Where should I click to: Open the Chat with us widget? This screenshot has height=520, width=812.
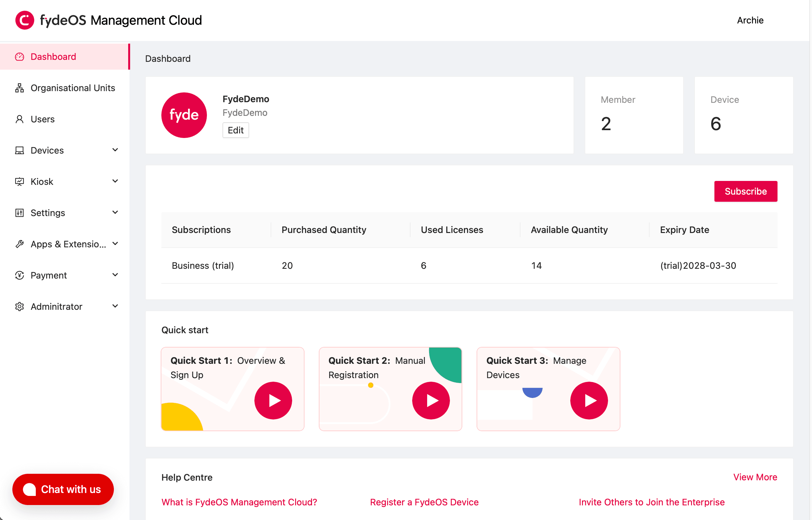click(x=63, y=489)
